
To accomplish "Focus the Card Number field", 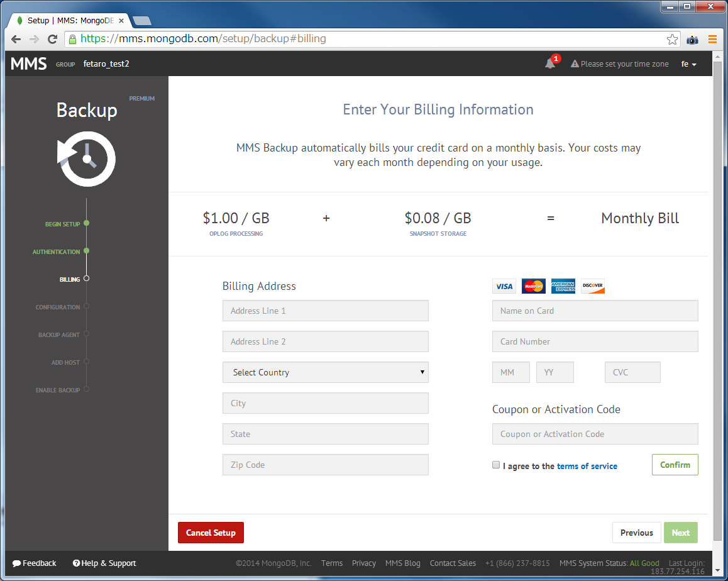I will (x=595, y=341).
